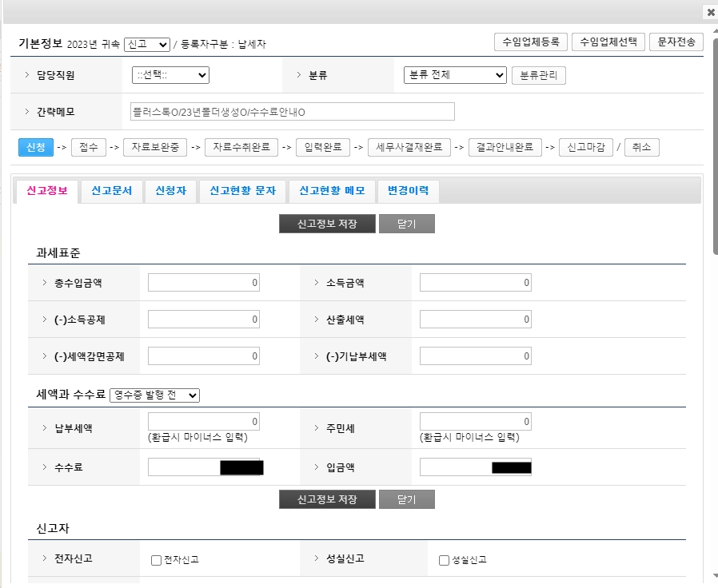Click the 수임업체선택 button

tap(608, 42)
